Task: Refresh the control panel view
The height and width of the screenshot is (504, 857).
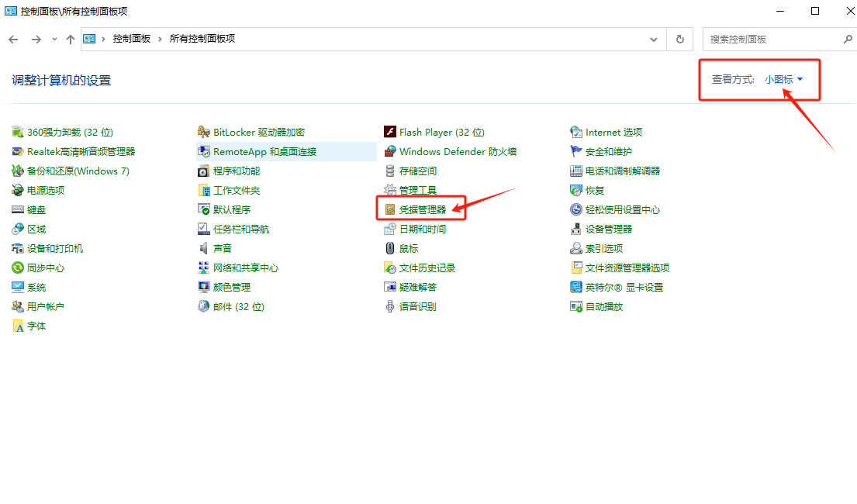Action: point(680,40)
